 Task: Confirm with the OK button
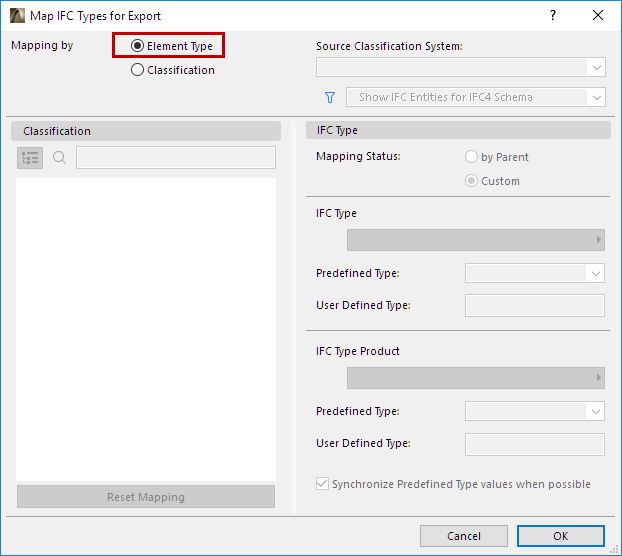(x=561, y=536)
